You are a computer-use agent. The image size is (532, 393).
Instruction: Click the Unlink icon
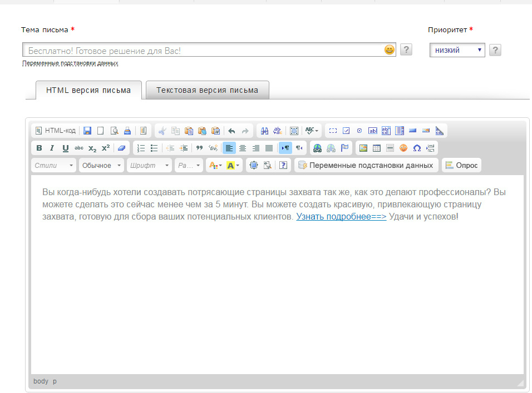tap(331, 148)
